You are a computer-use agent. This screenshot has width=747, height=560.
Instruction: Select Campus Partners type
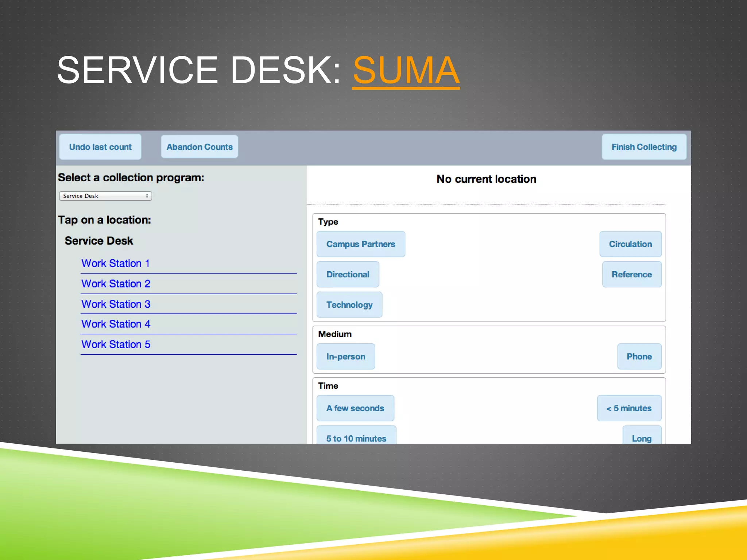(x=360, y=244)
